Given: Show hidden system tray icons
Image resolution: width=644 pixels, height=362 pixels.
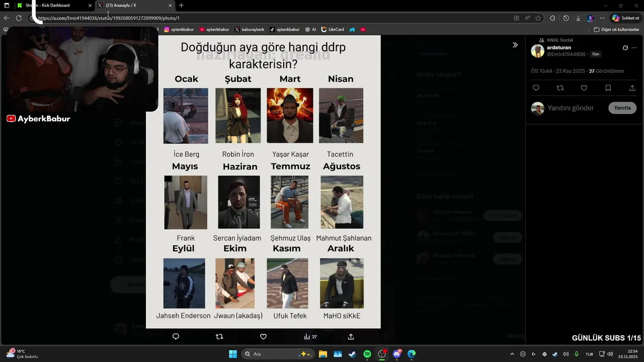Looking at the screenshot, I should [x=512, y=354].
